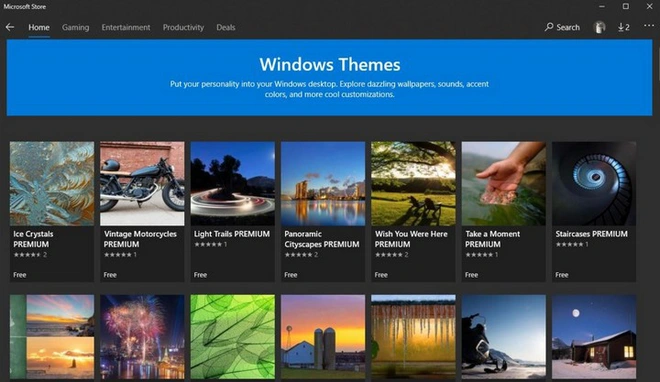Switch to the Deals tab
660x382 pixels.
[226, 27]
